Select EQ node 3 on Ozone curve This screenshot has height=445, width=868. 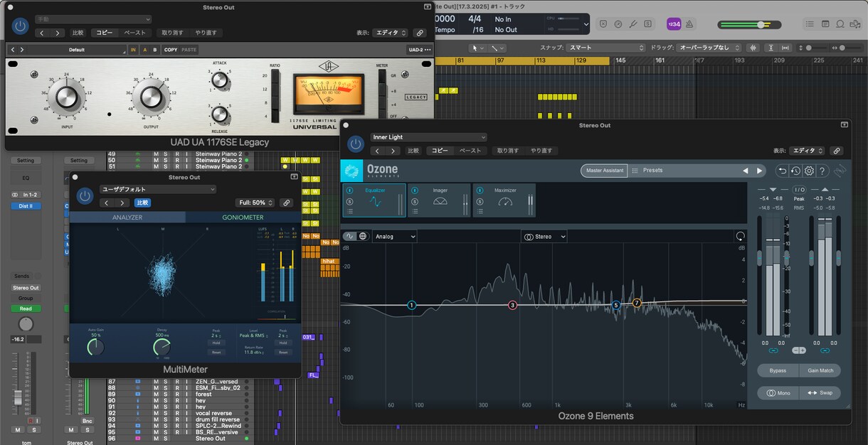512,305
